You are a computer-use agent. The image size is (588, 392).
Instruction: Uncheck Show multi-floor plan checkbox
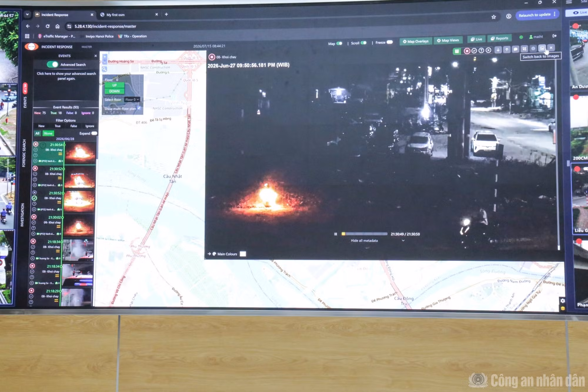139,108
